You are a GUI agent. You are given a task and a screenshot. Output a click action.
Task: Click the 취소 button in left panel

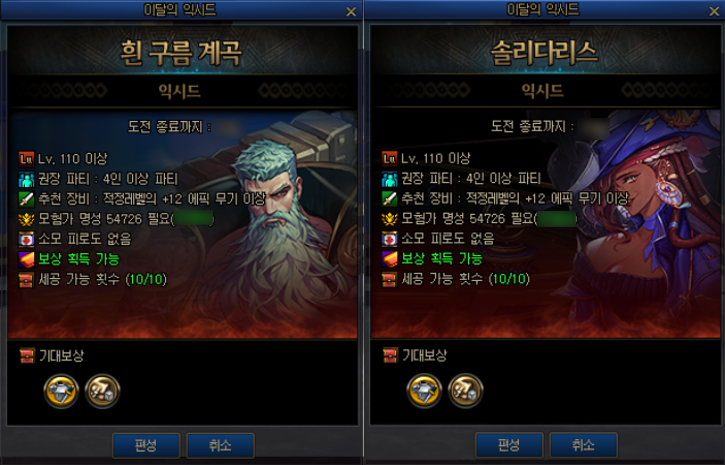[220, 446]
